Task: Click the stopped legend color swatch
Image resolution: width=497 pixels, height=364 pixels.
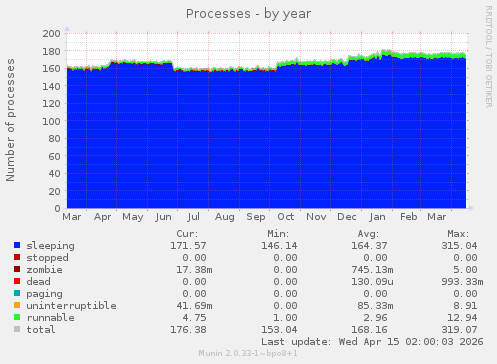Action: [x=17, y=257]
